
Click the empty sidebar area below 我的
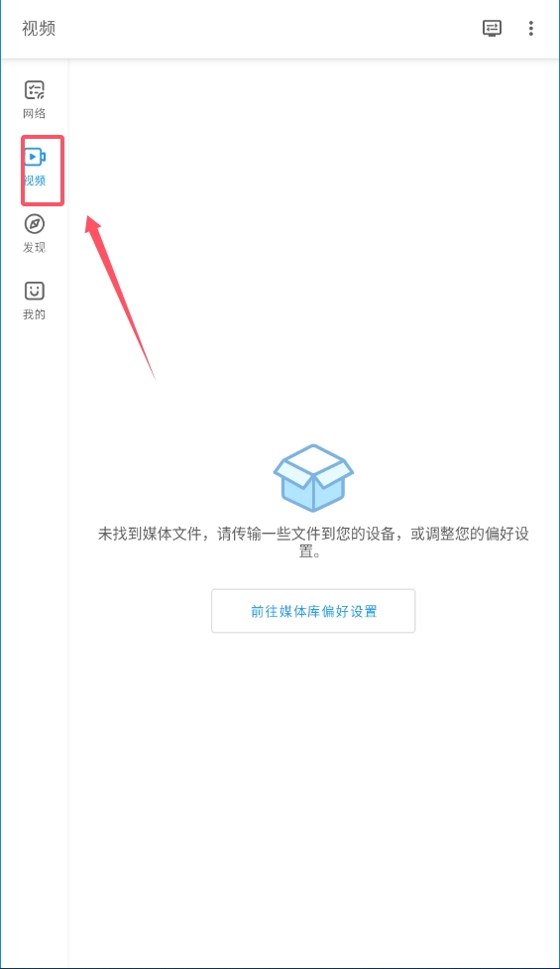coord(35,618)
